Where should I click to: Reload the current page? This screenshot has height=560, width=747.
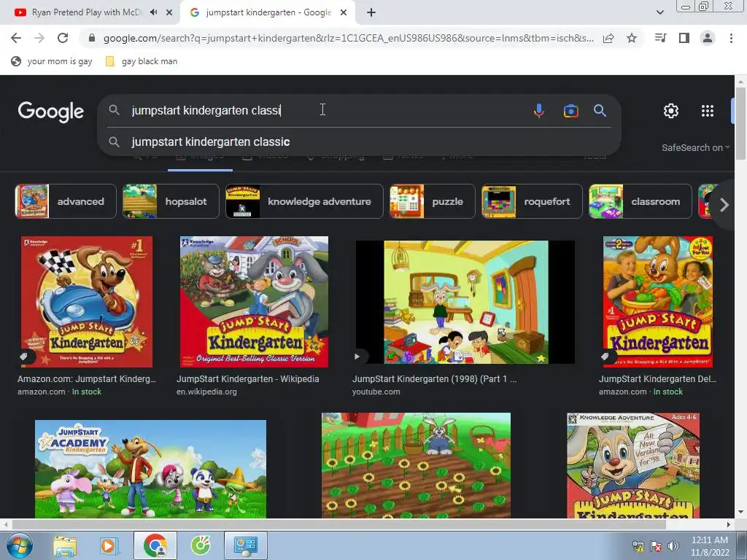tap(63, 38)
